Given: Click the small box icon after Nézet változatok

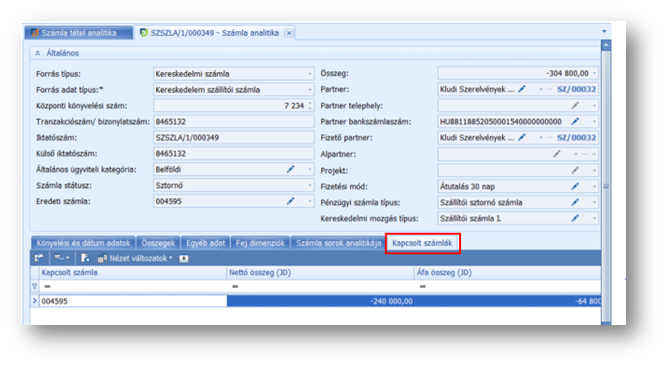Looking at the screenshot, I should (x=184, y=258).
